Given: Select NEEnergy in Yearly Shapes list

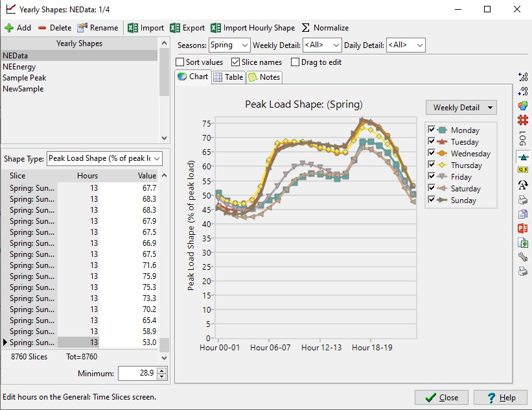Looking at the screenshot, I should 80,67.
